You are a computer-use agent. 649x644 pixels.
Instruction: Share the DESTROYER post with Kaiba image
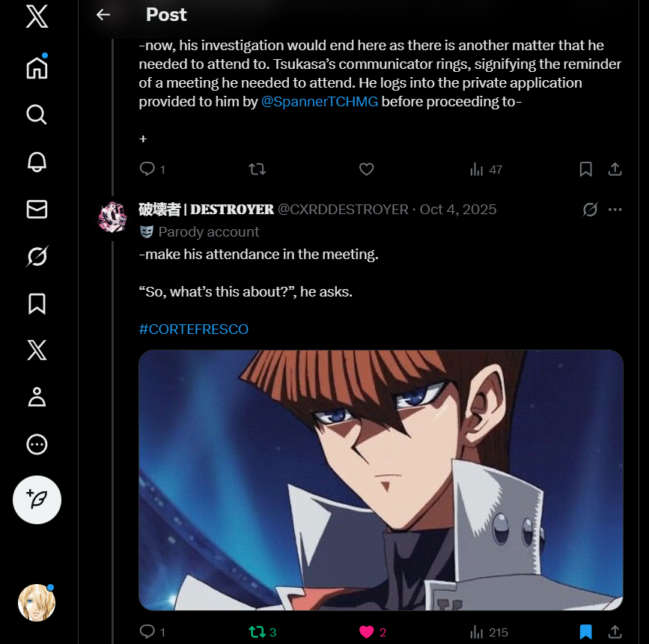point(615,632)
